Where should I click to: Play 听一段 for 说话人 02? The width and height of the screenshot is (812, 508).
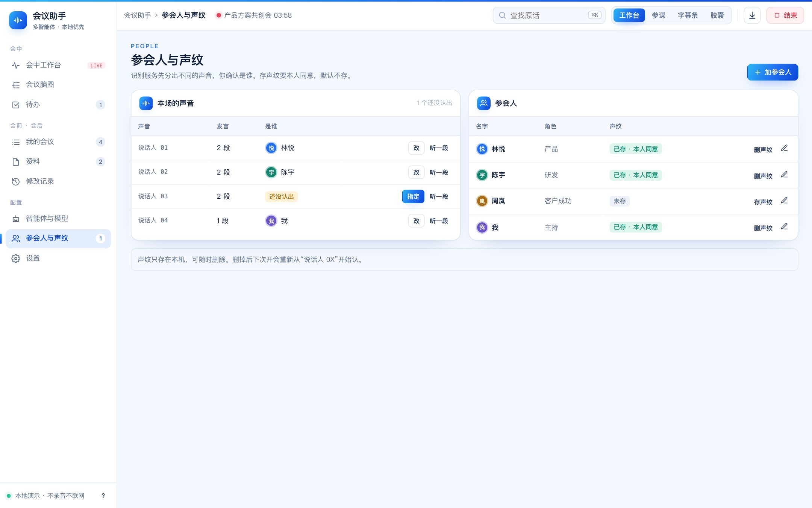point(439,172)
